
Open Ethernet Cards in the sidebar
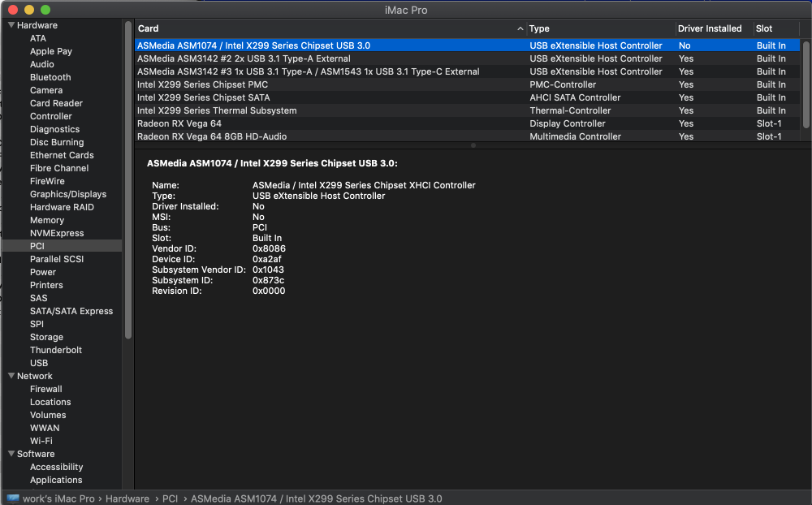(x=62, y=155)
